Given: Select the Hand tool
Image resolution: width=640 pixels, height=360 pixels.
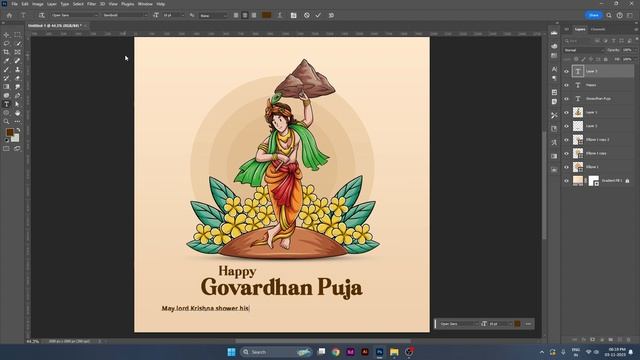Looking at the screenshot, I should pyautogui.click(x=17, y=113).
